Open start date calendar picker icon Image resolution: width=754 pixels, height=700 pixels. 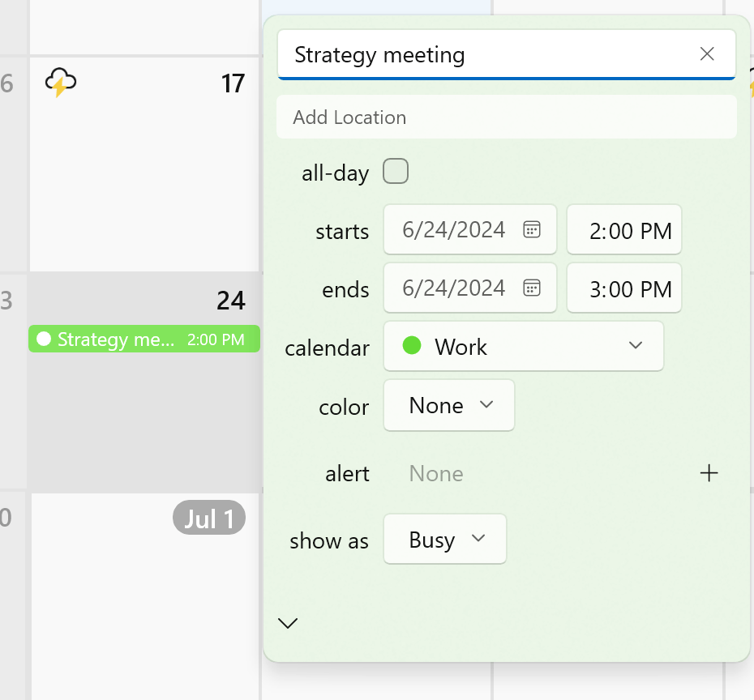coord(532,229)
